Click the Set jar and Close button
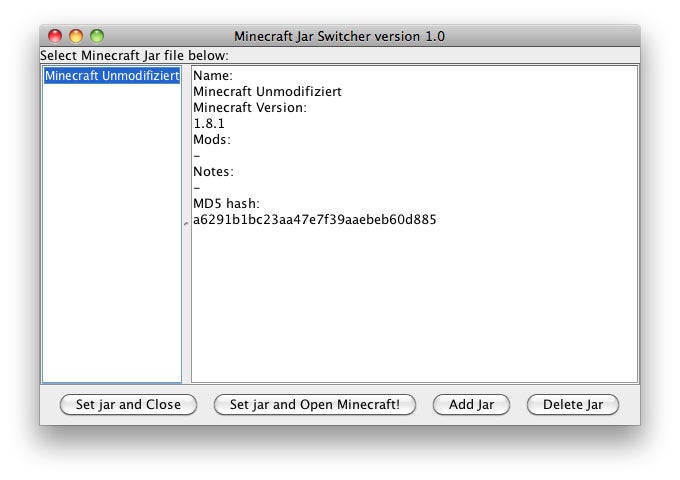Image resolution: width=680 pixels, height=480 pixels. (x=128, y=405)
